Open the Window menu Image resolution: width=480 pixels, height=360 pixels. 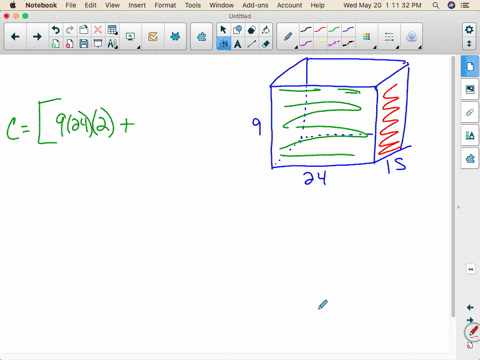(222, 5)
